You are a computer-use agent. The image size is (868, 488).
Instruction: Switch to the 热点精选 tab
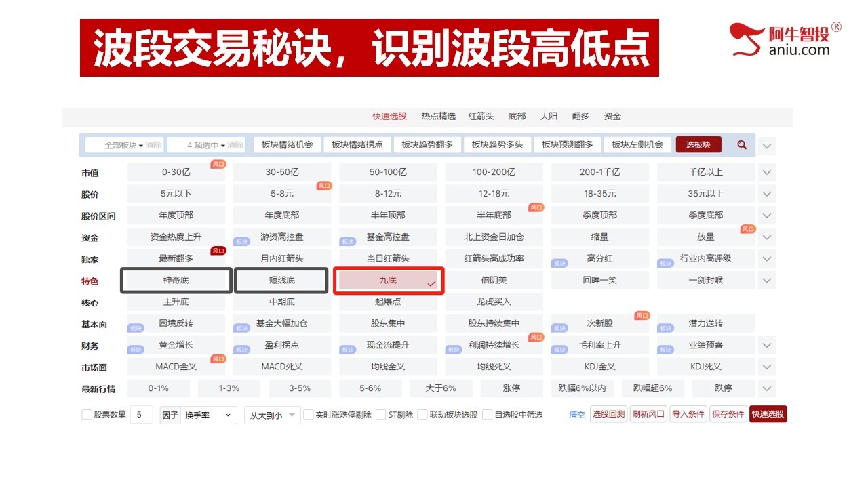click(x=438, y=117)
